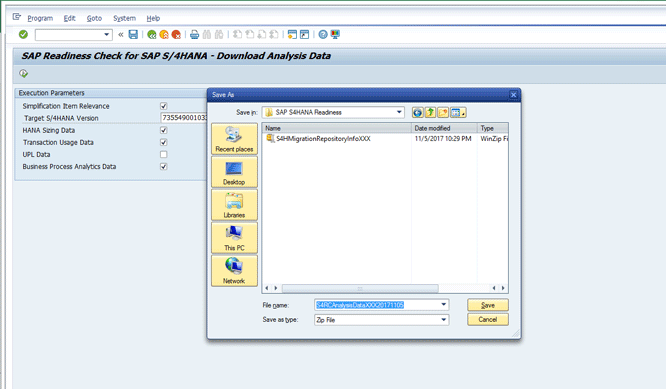Sort files by Name column header

coord(337,128)
